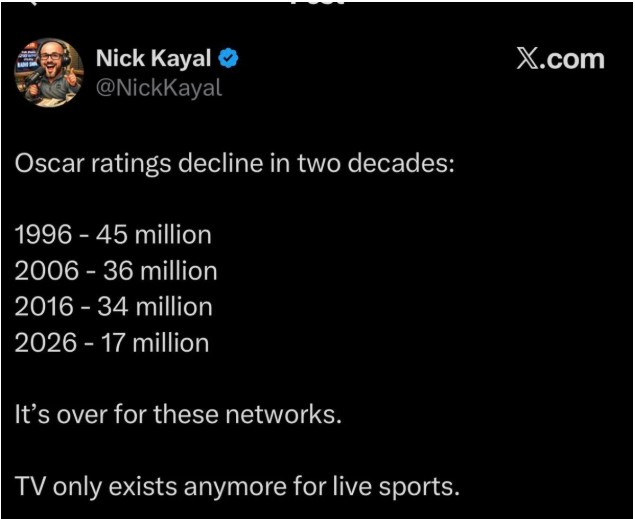Viewport: 635px width, 519px height.
Task: Click the year 2006
Action: [44, 271]
